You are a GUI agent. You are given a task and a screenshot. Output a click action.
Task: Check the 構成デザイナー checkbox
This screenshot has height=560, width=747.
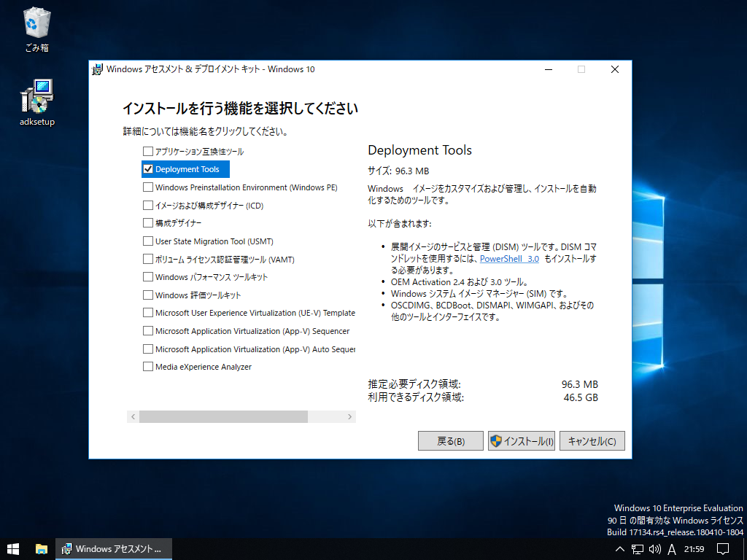(x=148, y=223)
